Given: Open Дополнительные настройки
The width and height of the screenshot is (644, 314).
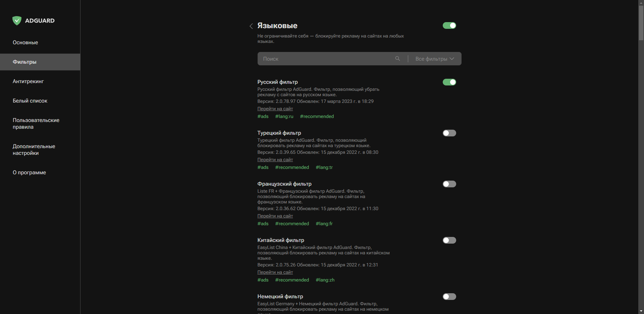Looking at the screenshot, I should (34, 149).
